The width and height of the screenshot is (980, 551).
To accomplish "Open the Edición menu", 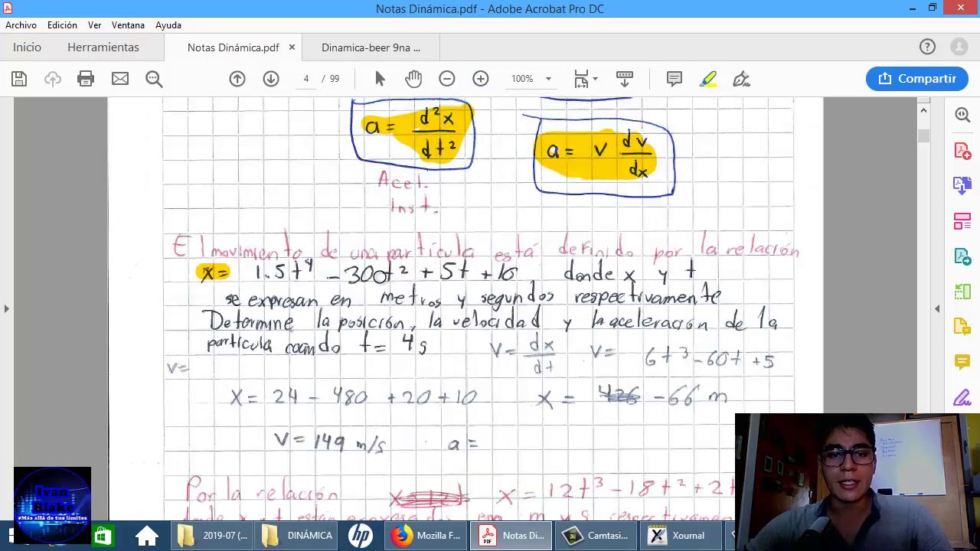I will click(x=62, y=25).
